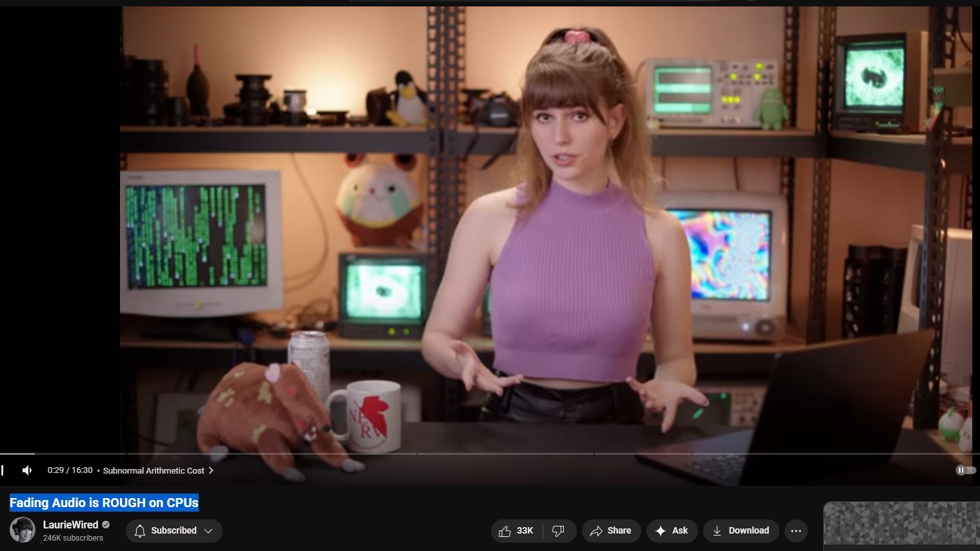Click the verified checkmark badge beside LaurieWired

(106, 525)
